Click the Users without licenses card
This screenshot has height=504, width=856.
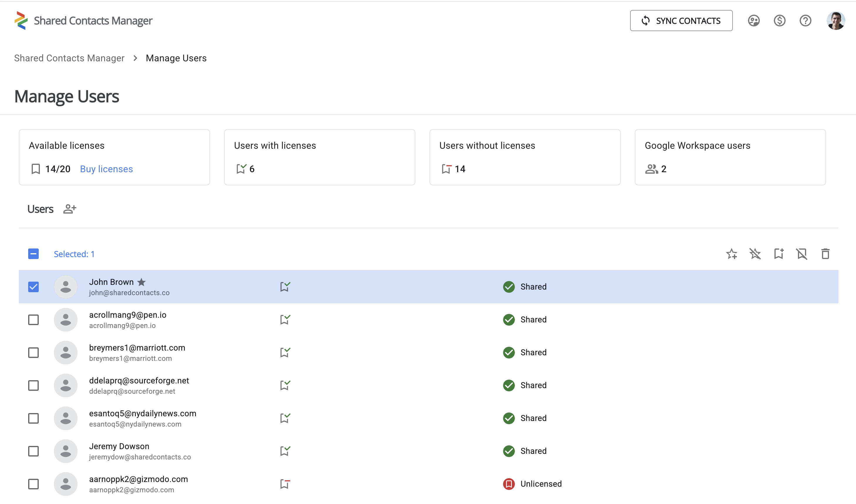tap(525, 157)
